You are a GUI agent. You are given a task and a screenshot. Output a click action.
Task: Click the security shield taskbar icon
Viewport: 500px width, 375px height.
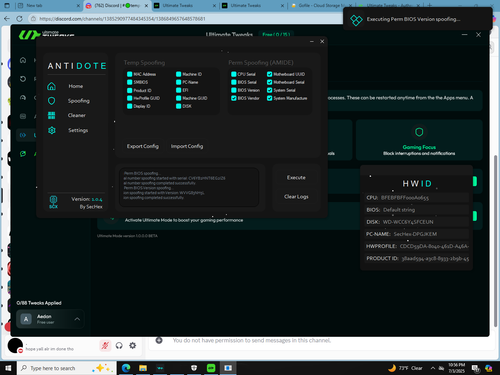pos(194,368)
